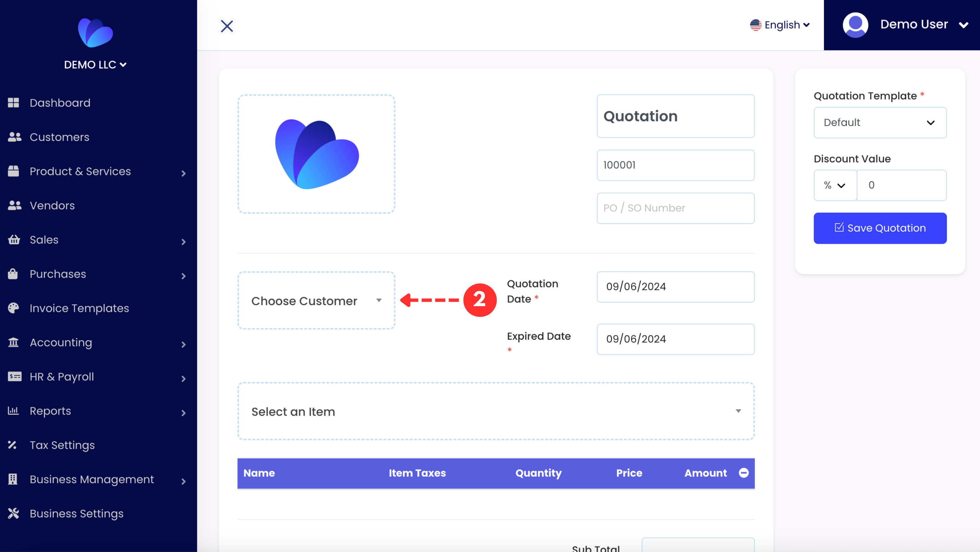Open Tax Settings menu item

[x=62, y=445]
